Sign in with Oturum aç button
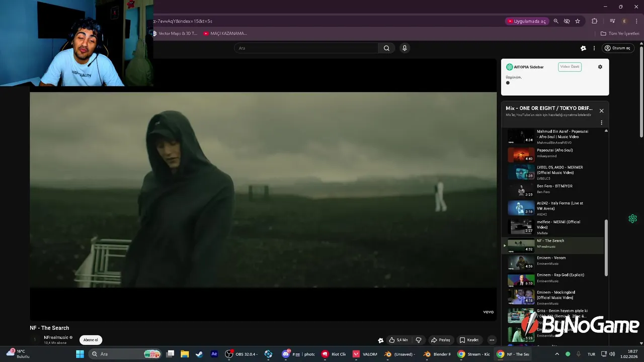Viewport: 644px width, 362px height. [617, 48]
